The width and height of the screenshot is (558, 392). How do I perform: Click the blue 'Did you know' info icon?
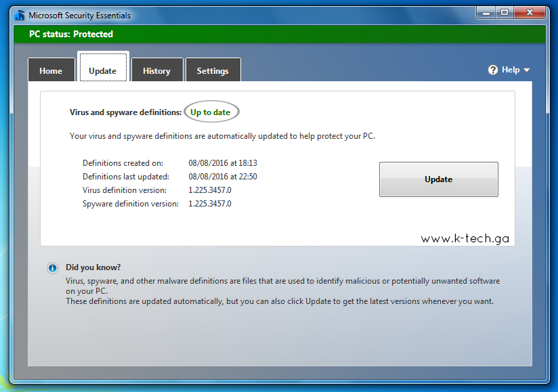[52, 268]
